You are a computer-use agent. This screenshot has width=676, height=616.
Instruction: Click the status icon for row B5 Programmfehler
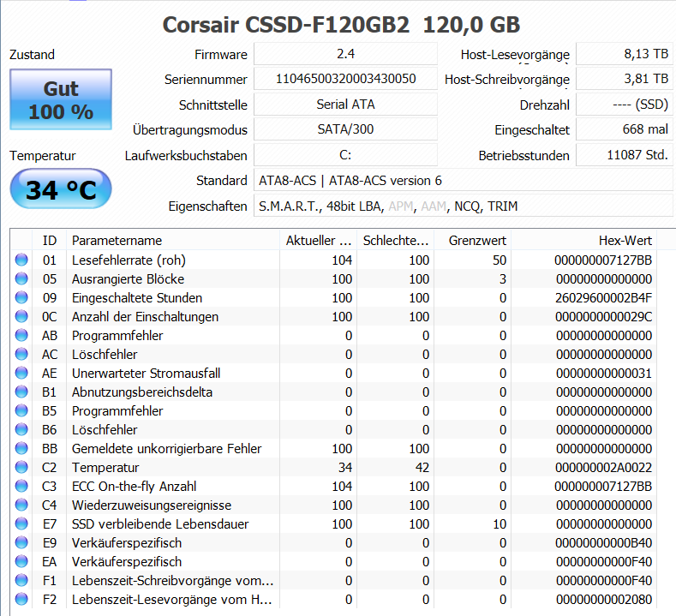tap(21, 411)
